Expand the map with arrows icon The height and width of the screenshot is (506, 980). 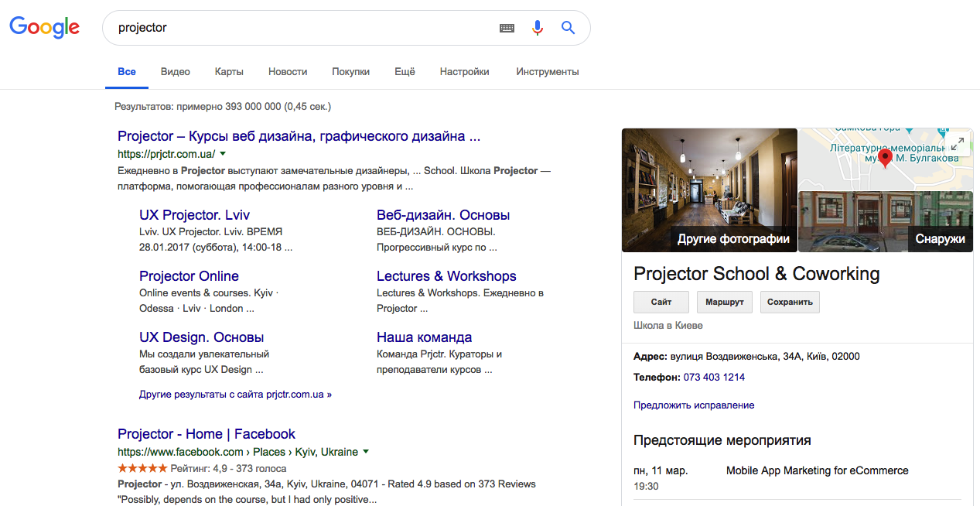click(958, 144)
